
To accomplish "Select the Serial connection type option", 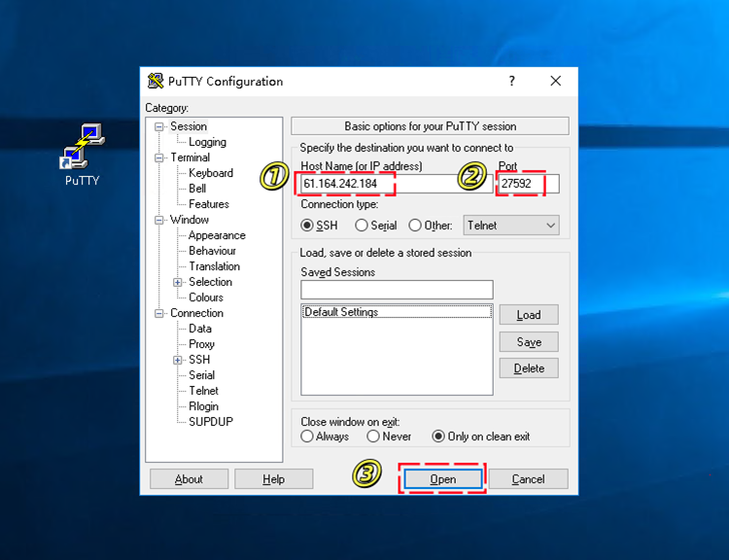I will (362, 226).
